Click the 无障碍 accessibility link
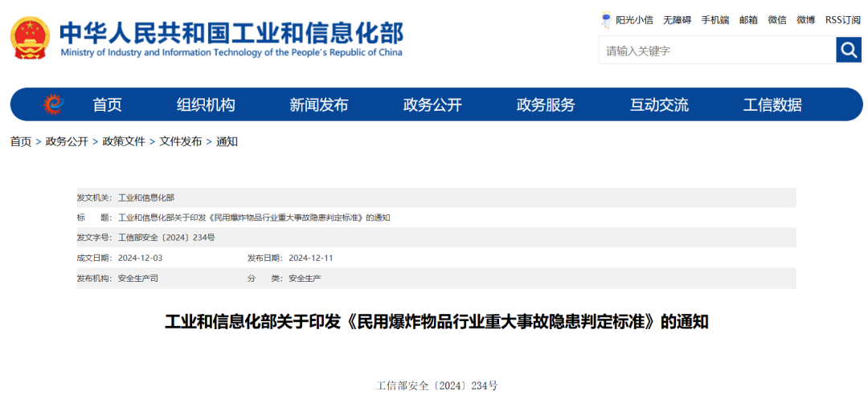The height and width of the screenshot is (399, 868). pyautogui.click(x=677, y=20)
